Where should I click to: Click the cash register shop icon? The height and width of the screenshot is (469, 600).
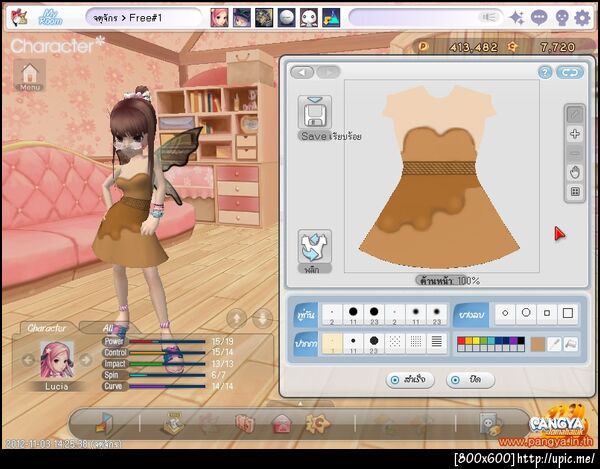[x=173, y=423]
